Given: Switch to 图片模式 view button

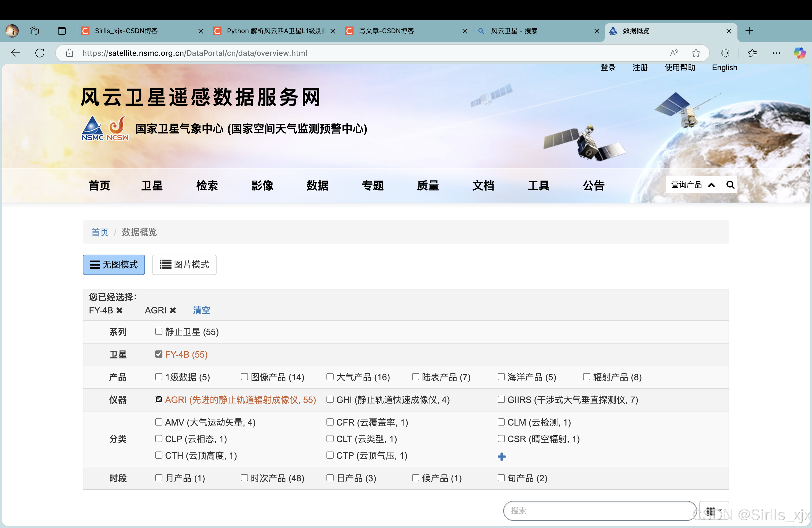Looking at the screenshot, I should pos(184,265).
